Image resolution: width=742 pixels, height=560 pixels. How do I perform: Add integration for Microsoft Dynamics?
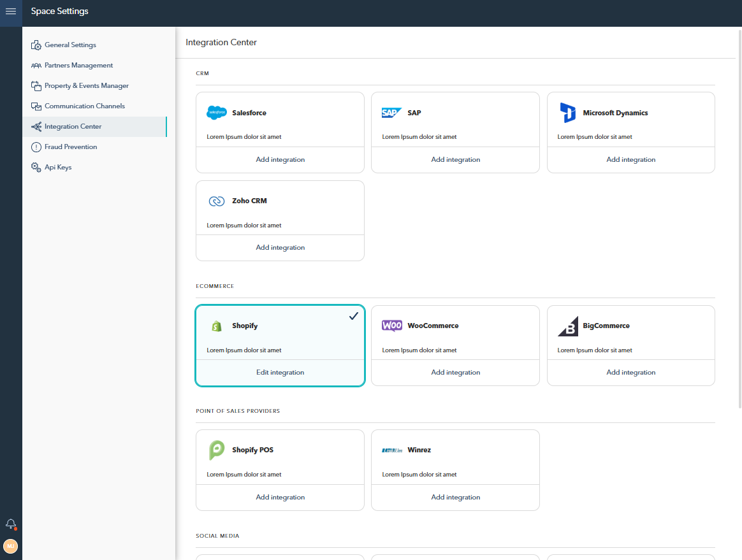coord(631,160)
